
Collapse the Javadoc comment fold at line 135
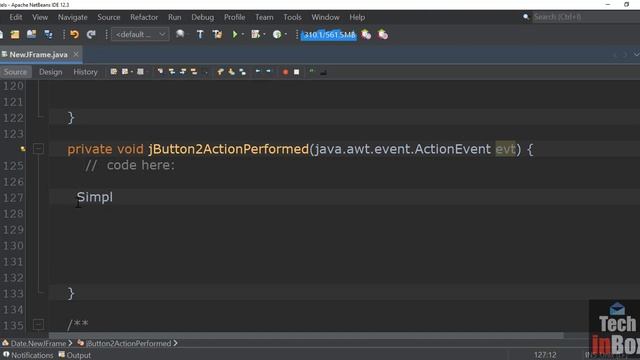38,325
